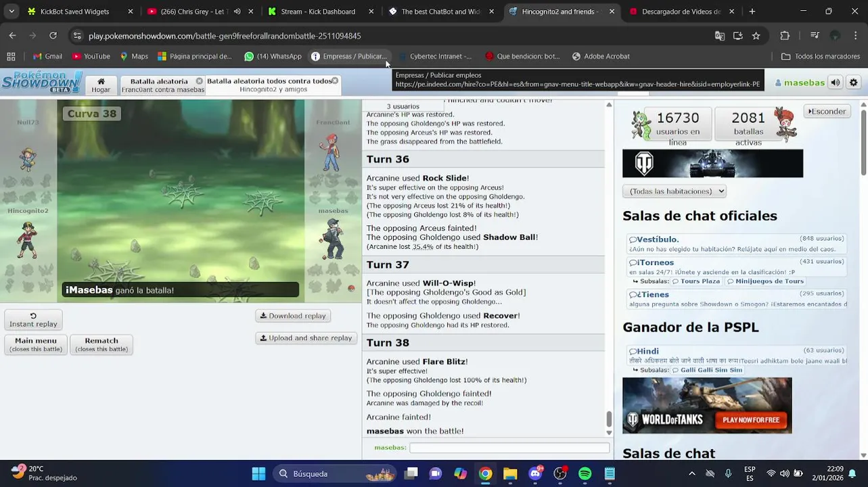Open the tab search dropdown arrow

click(x=11, y=11)
